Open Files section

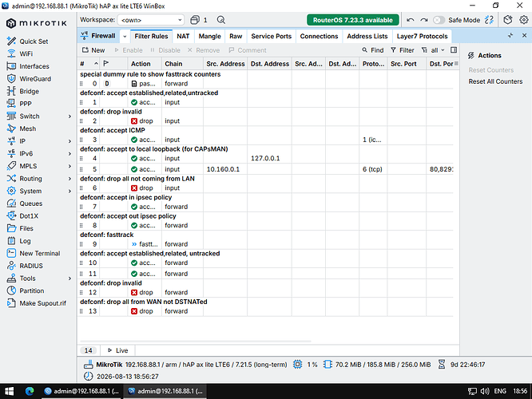point(26,228)
